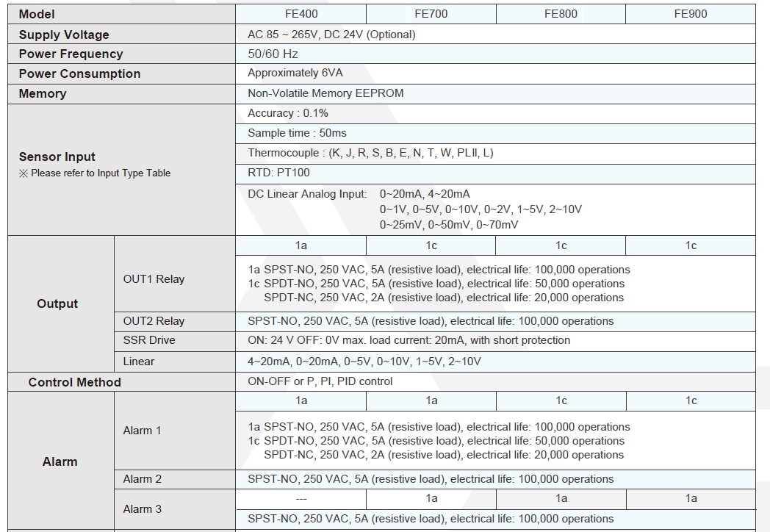Select the Control Method label
This screenshot has width=770, height=532.
point(75,382)
